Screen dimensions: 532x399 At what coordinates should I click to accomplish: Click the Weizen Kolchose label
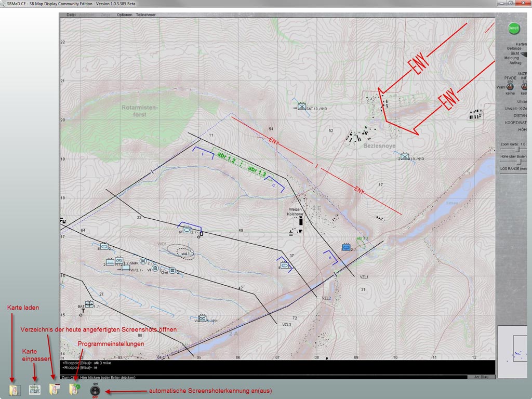pyautogui.click(x=295, y=212)
